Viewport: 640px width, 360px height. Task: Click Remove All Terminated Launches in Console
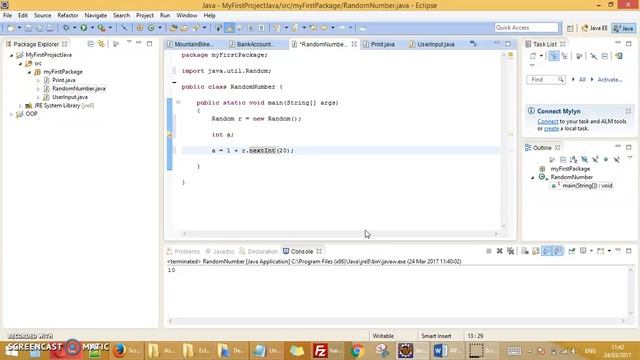(510, 251)
